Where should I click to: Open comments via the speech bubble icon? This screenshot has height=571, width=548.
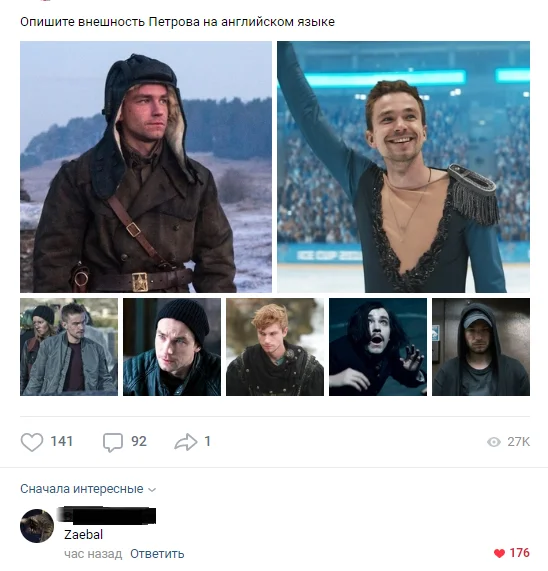113,442
